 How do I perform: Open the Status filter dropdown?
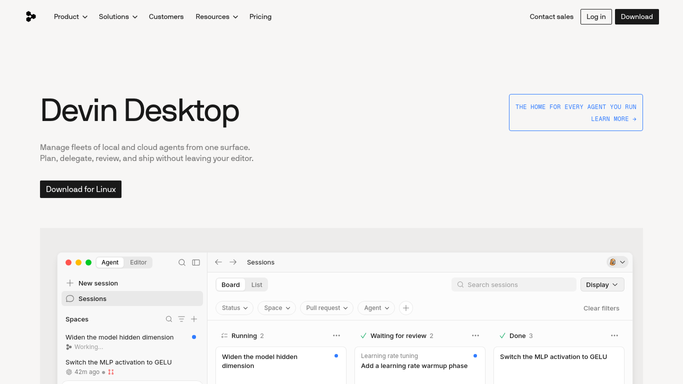(234, 308)
